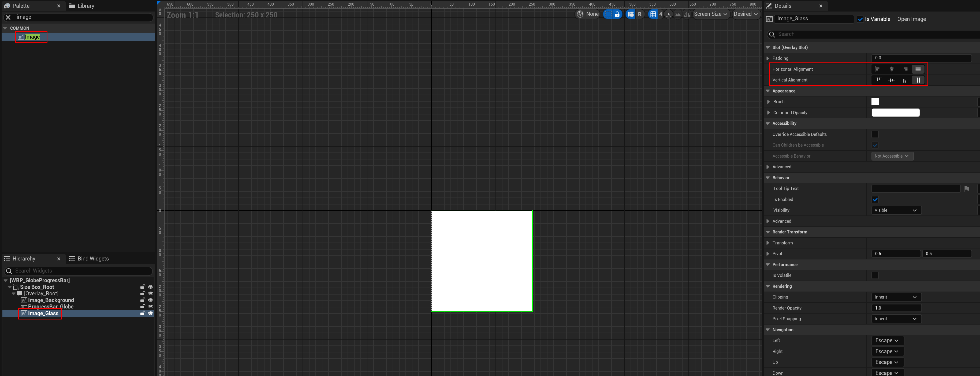Set horizontal alignment to center
The image size is (980, 376).
[891, 69]
